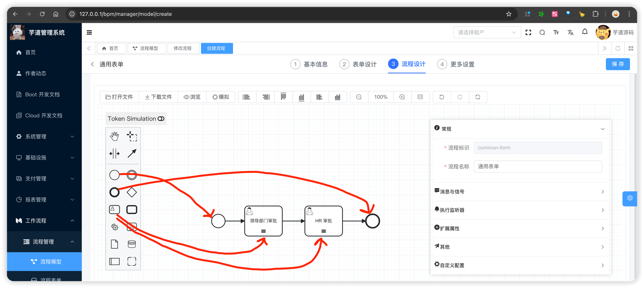Viewport: 644px width, 288px height.
Task: Open the tenant selection dropdown
Action: pos(487,32)
